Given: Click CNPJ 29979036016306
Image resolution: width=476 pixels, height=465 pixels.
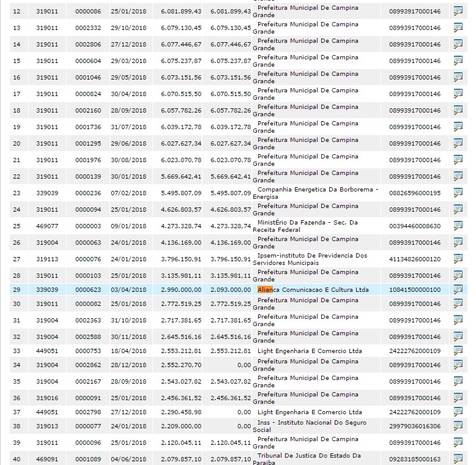Looking at the screenshot, I should 415,426.
